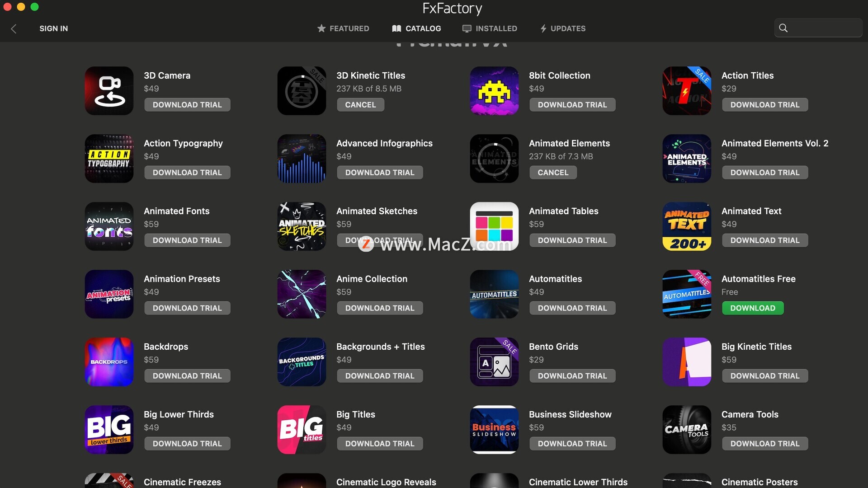This screenshot has height=488, width=868.
Task: Open the Advanced Infographics icon
Action: (x=302, y=159)
